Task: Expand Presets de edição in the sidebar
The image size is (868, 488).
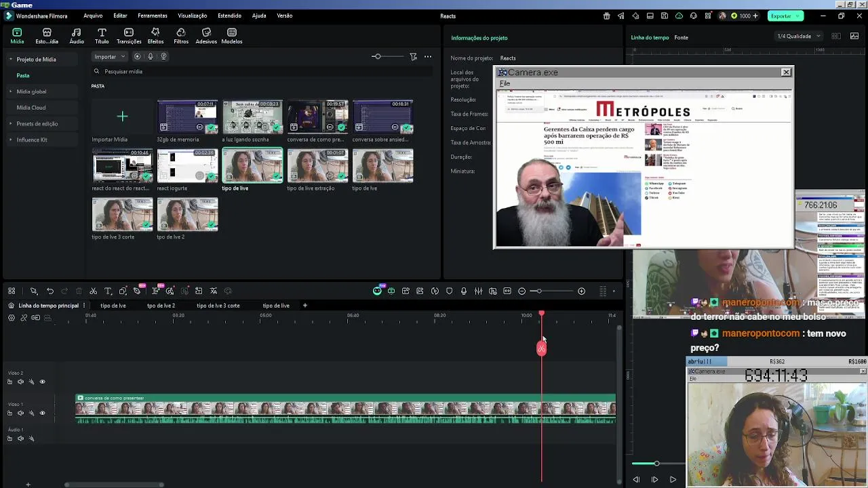Action: (10, 123)
